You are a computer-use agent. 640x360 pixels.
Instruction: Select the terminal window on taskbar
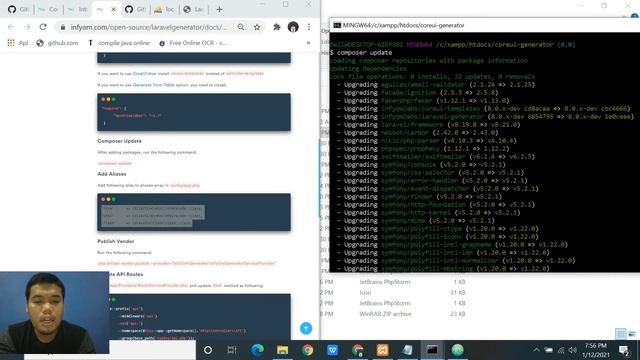click(x=432, y=350)
